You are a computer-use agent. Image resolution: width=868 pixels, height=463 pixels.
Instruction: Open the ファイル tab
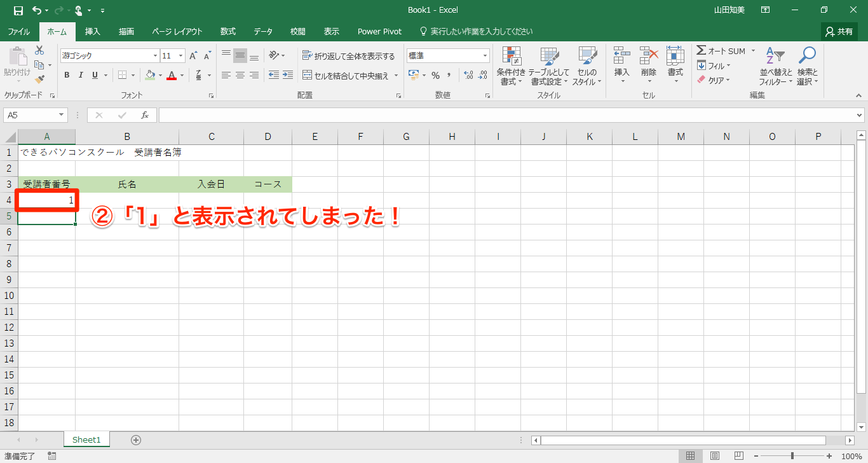pos(19,31)
